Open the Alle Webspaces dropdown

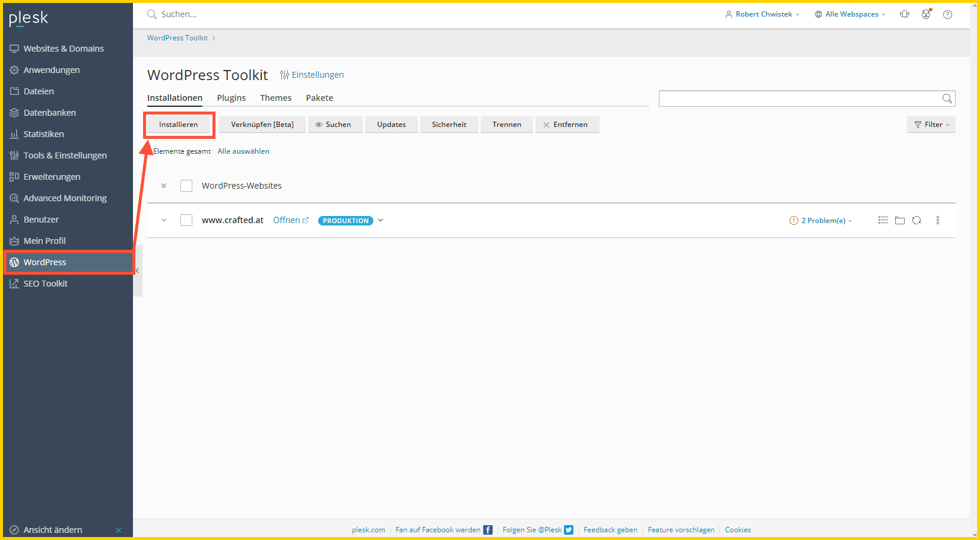[x=850, y=14]
